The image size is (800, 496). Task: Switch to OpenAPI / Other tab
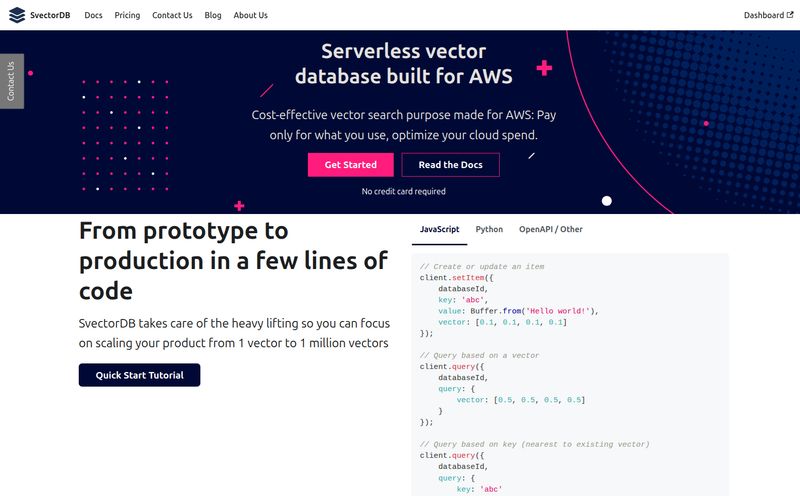(551, 230)
